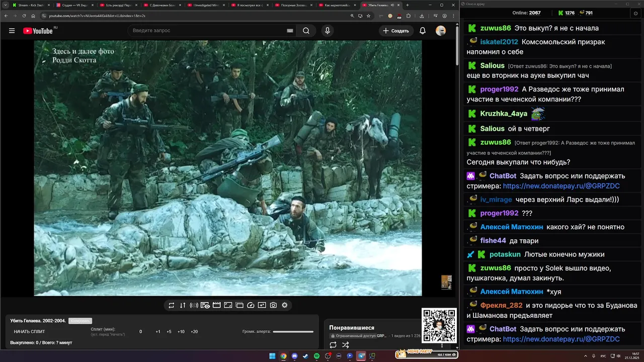This screenshot has width=644, height=362.
Task: Toggle the on-screen keyboard icon in the search box
Action: (290, 31)
